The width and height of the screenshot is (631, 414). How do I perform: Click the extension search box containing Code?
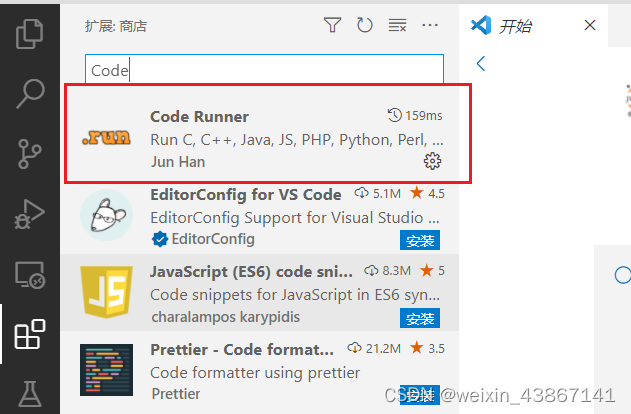(x=264, y=69)
